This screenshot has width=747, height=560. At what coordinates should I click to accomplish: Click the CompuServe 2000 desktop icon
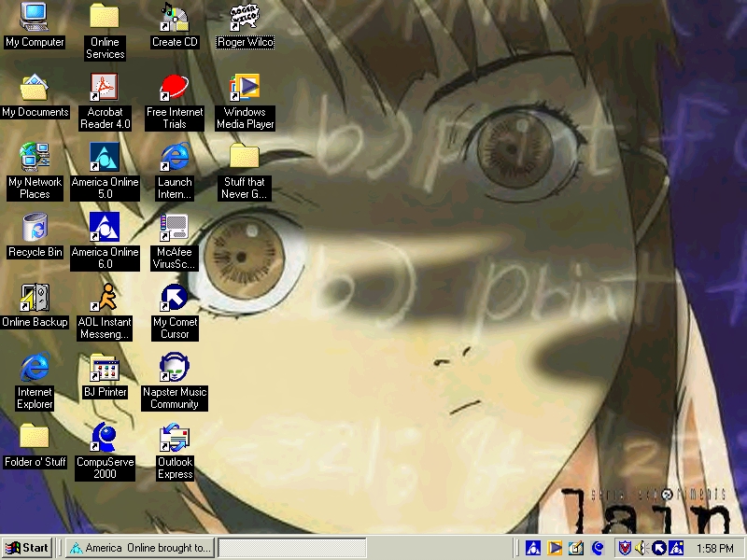pos(105,437)
